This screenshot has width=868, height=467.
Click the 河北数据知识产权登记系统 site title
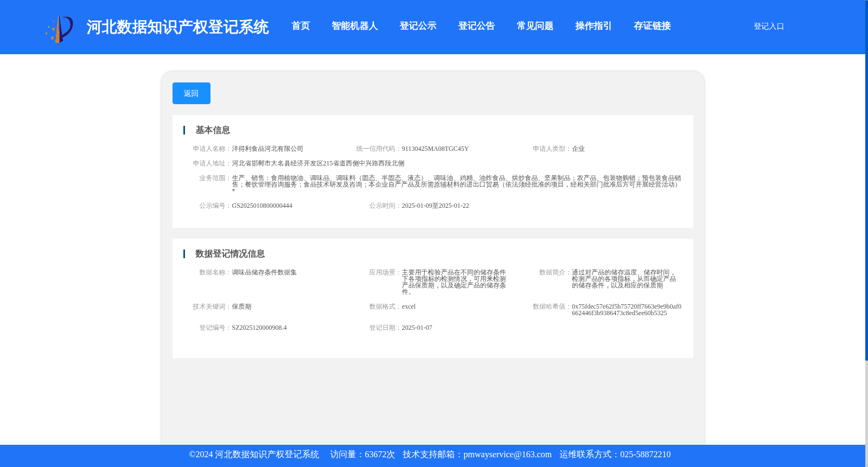pos(177,27)
